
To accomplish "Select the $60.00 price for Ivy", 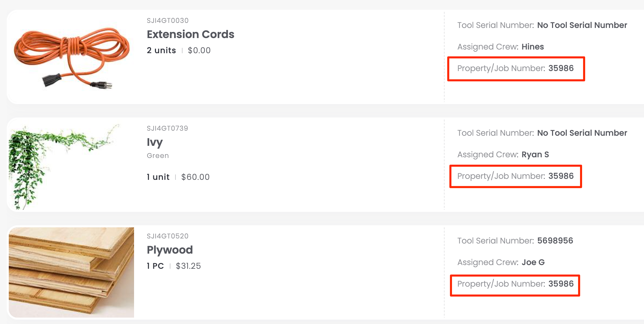I will click(195, 177).
